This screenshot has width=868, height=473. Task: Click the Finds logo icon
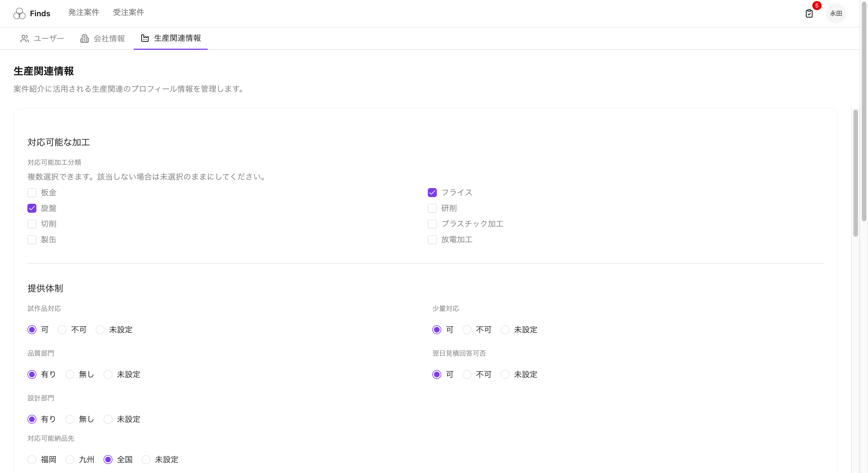(x=19, y=13)
